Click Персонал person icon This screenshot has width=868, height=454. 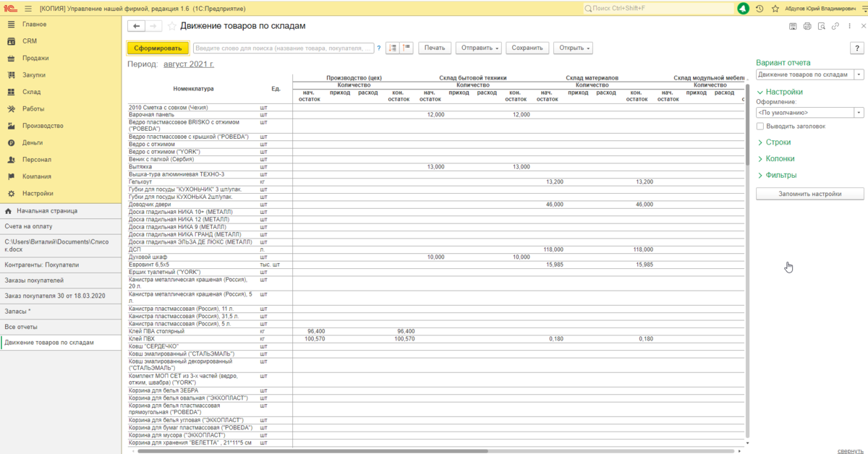(12, 160)
